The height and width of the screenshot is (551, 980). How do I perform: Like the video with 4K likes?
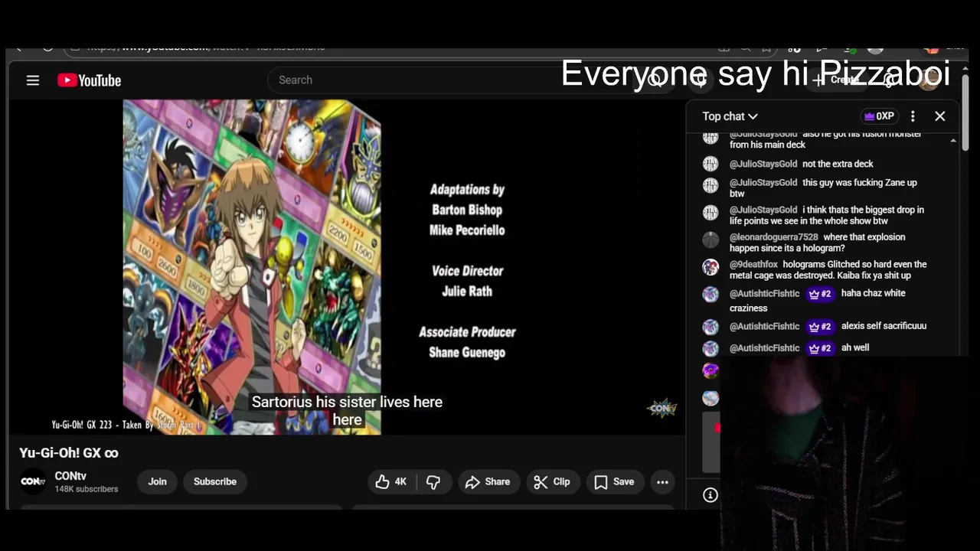click(x=390, y=481)
